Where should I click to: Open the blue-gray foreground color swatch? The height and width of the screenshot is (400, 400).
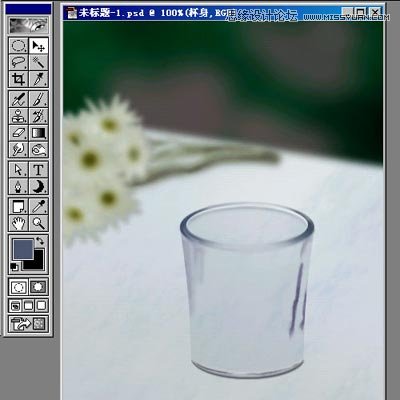23,249
